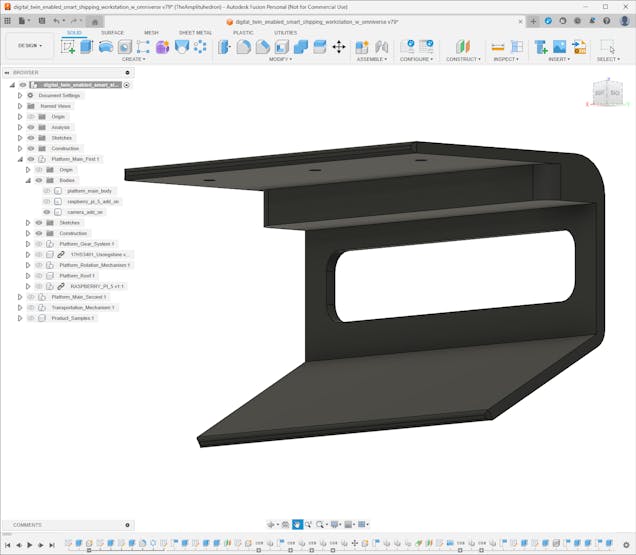This screenshot has width=636, height=555.
Task: Toggle visibility of camera_add_on body
Action: coord(47,212)
